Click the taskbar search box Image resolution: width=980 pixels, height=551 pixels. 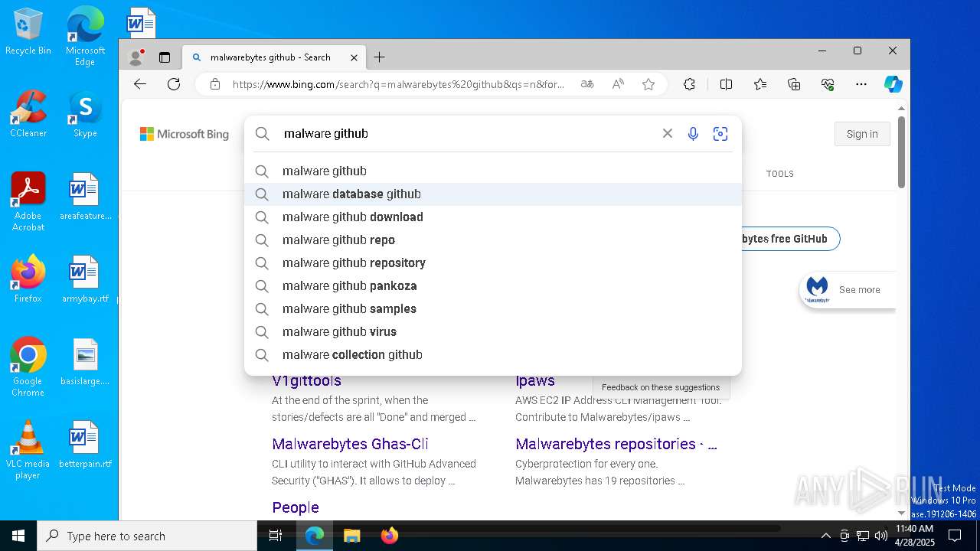(x=147, y=536)
